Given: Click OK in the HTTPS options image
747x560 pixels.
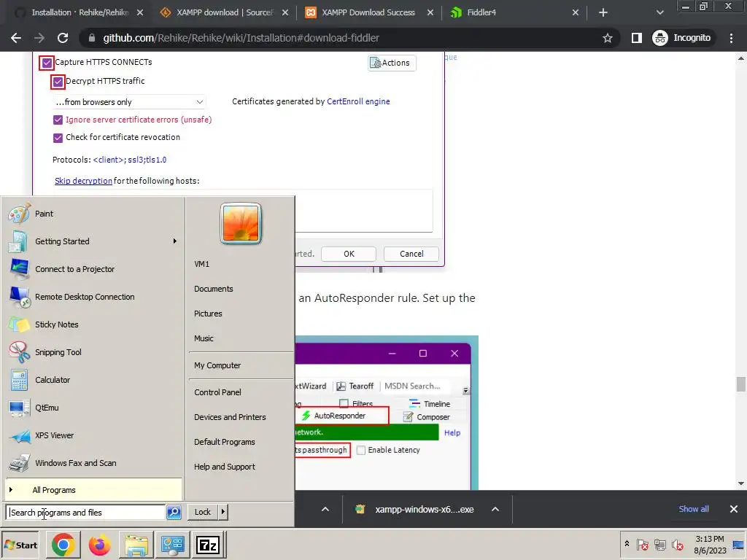Looking at the screenshot, I should pos(349,254).
